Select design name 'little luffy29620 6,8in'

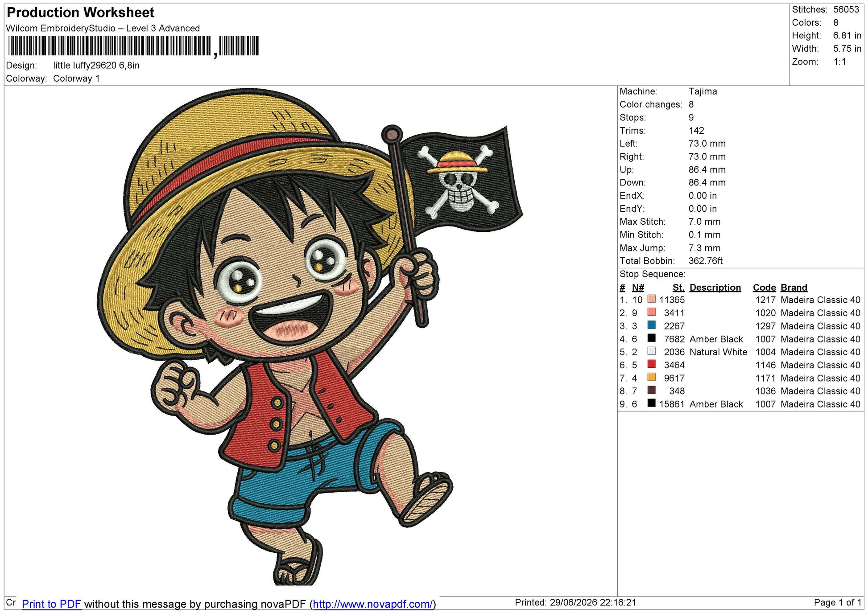pos(96,66)
